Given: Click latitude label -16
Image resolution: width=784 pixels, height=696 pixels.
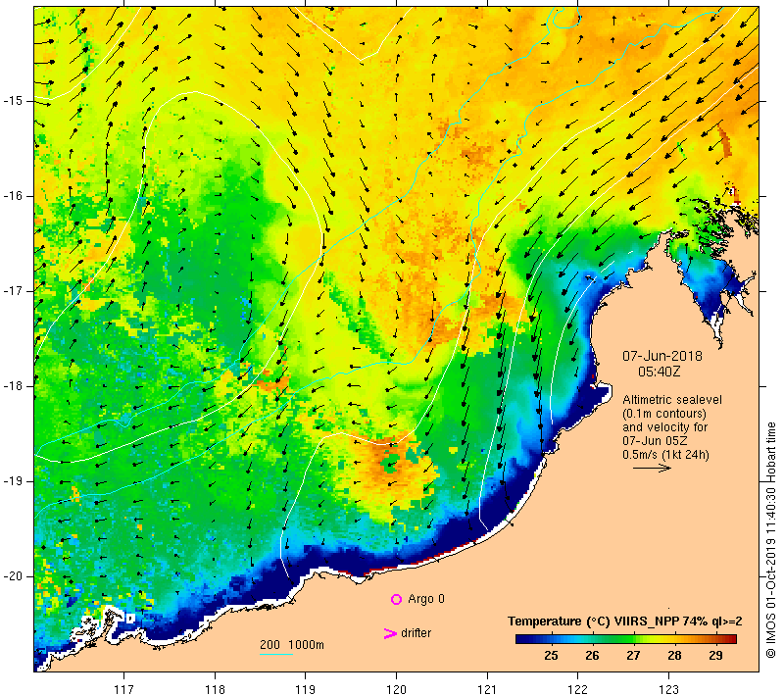Looking at the screenshot, I should coord(12,196).
